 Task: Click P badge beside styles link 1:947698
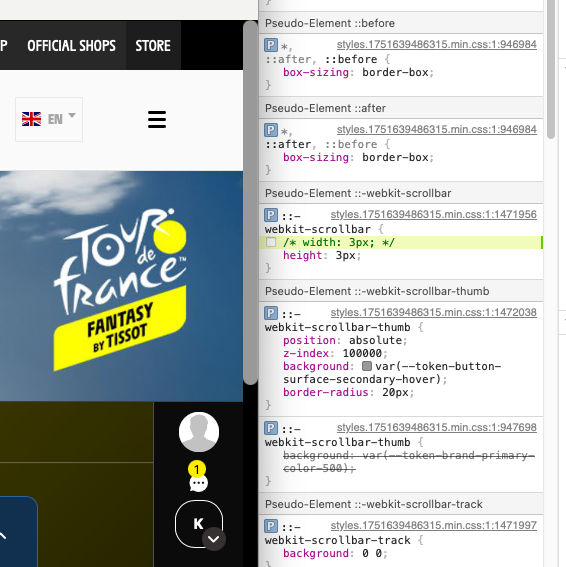click(x=271, y=428)
